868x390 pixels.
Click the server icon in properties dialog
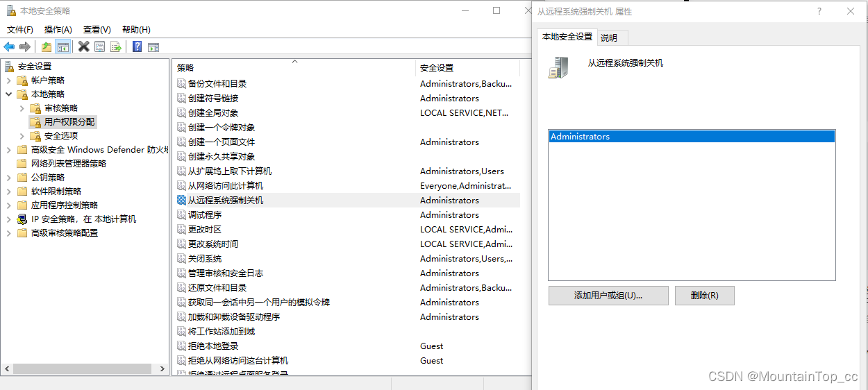point(558,67)
